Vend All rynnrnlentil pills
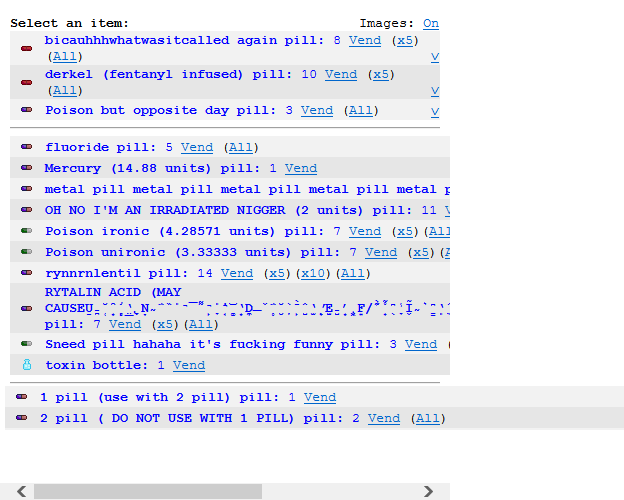 point(353,273)
